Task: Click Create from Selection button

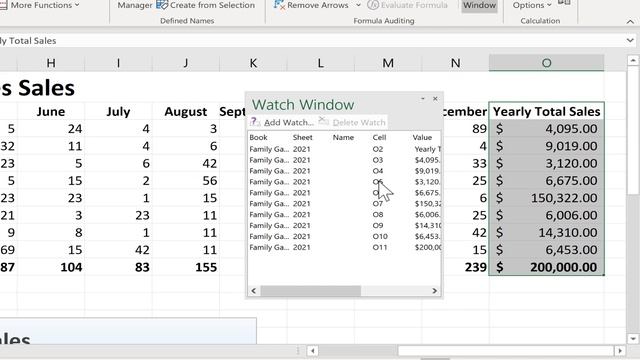Action: pos(206,5)
